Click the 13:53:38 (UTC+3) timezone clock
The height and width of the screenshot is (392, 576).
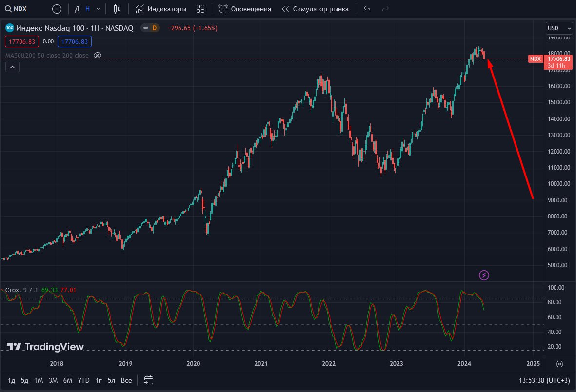544,380
